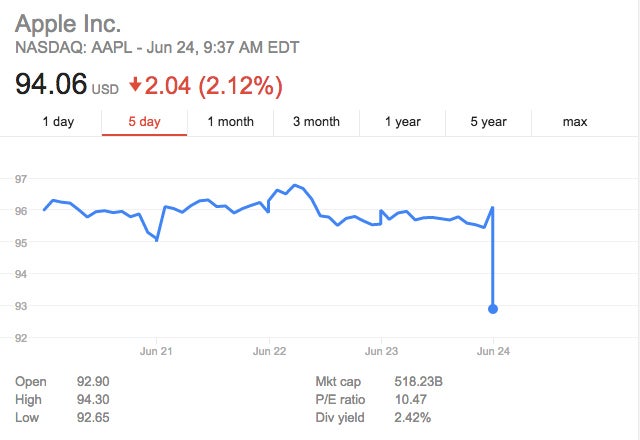Viewport: 640px width, 440px height.
Task: Select the max time range tab
Action: (x=574, y=122)
